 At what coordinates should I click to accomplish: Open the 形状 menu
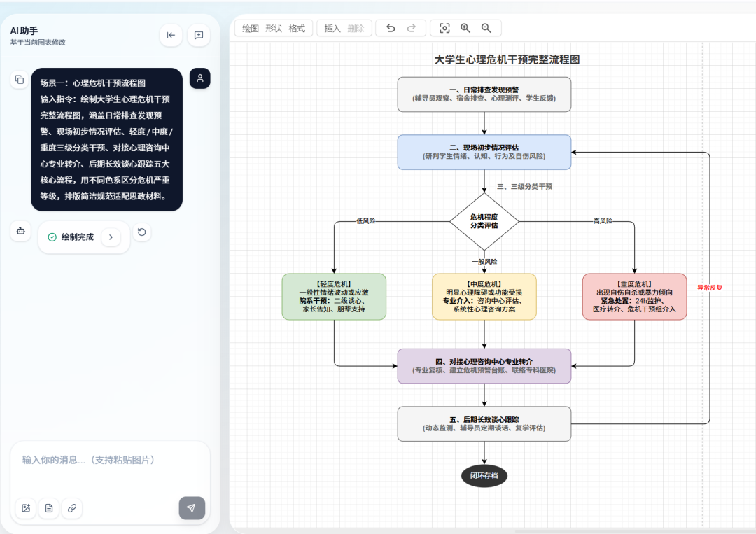pos(274,29)
